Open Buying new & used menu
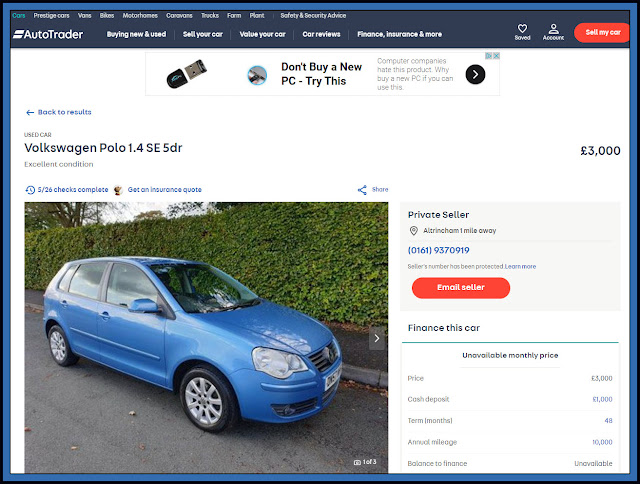The height and width of the screenshot is (484, 640). click(x=136, y=34)
